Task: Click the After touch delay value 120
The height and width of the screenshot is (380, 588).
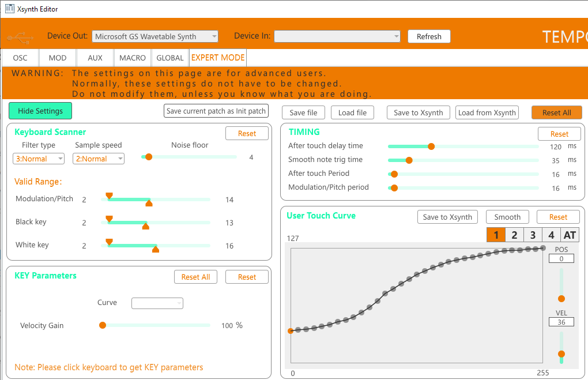Action: pos(556,146)
